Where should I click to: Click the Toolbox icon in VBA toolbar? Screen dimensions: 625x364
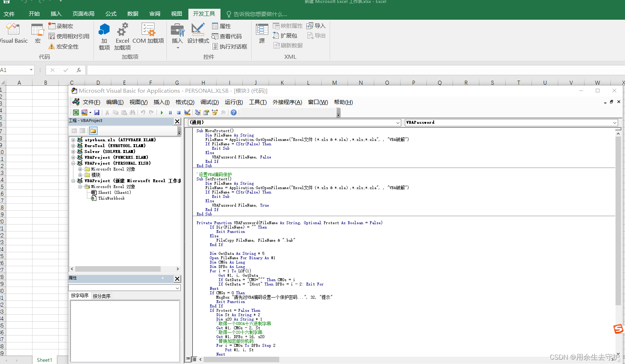pyautogui.click(x=223, y=112)
